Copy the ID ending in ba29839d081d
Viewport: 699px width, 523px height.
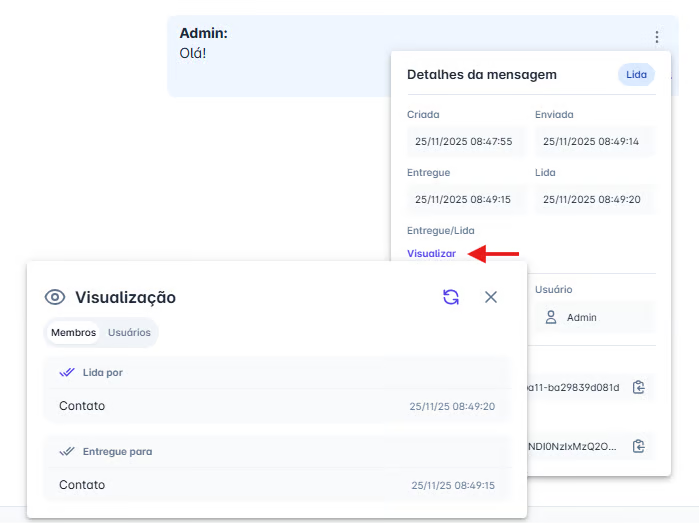639,387
